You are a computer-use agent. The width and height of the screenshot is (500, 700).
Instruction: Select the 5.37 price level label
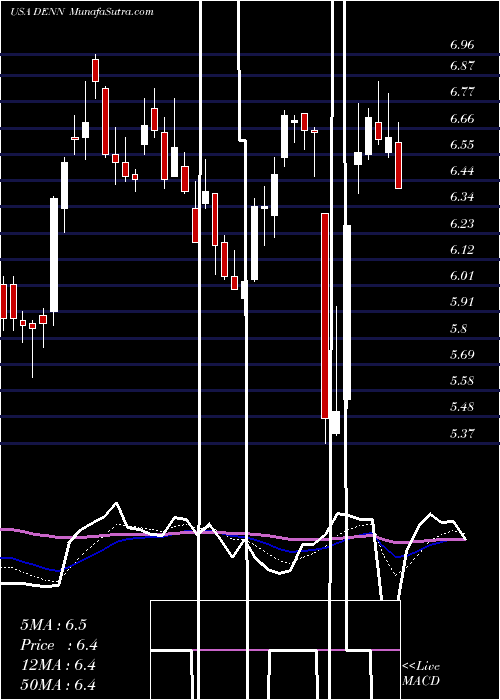click(462, 433)
